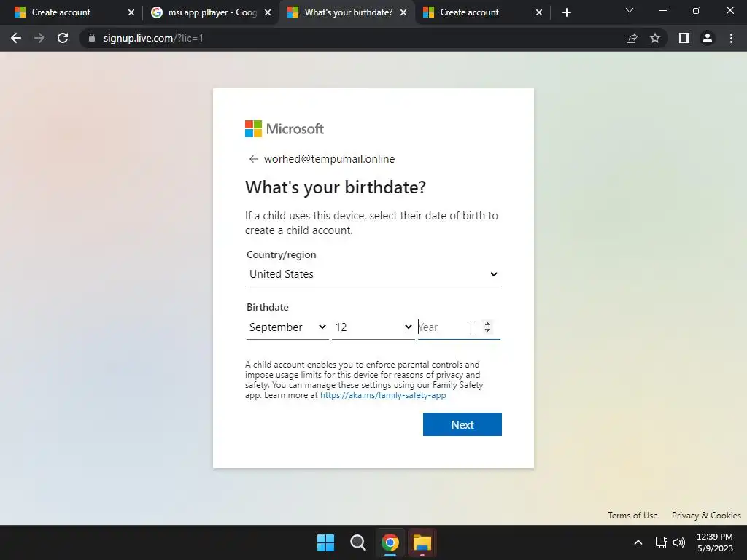The image size is (747, 560).
Task: Click the browser back arrow
Action: [16, 38]
